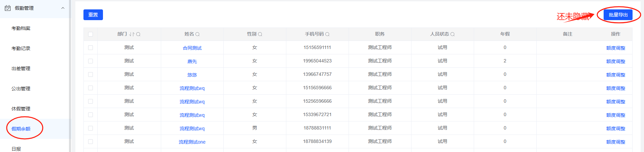This screenshot has height=152, width=644.
Task: Open 流程测试wq link with phone 15156596666
Action: [192, 88]
